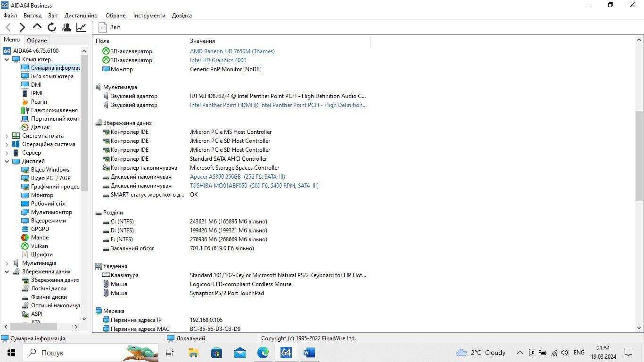
Task: Open the Intel Panther Point HDMI link
Action: (x=278, y=105)
